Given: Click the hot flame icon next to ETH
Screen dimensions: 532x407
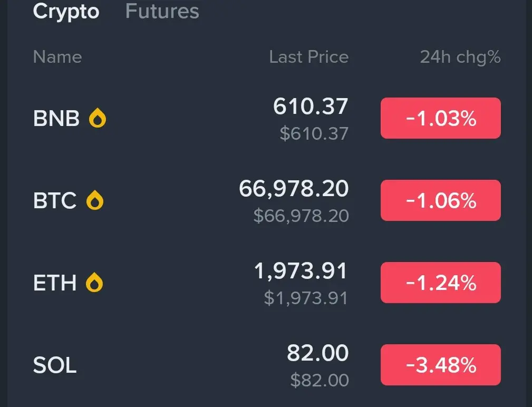Looking at the screenshot, I should 95,283.
